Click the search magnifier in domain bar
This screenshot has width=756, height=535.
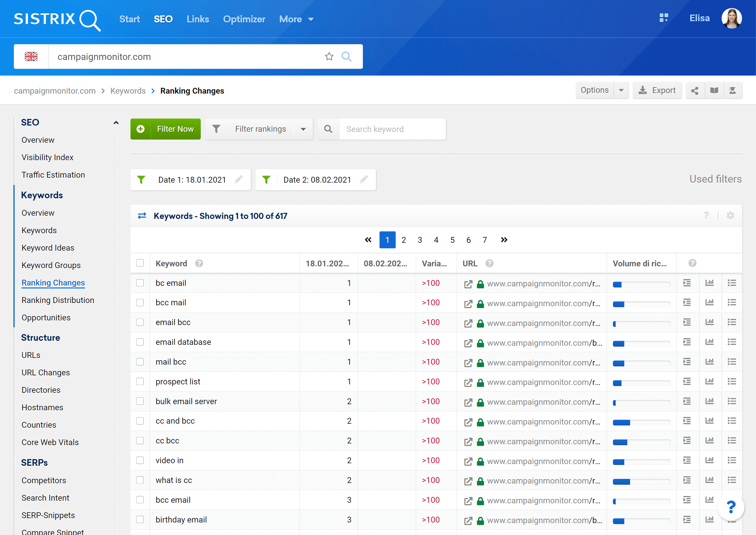pos(347,57)
